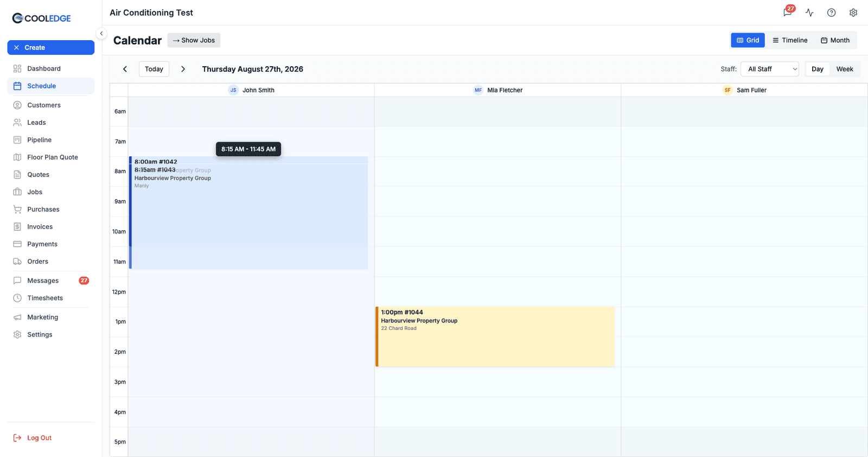Screen dimensions: 868x457
Task: Open the activity pulse icon
Action: (809, 12)
